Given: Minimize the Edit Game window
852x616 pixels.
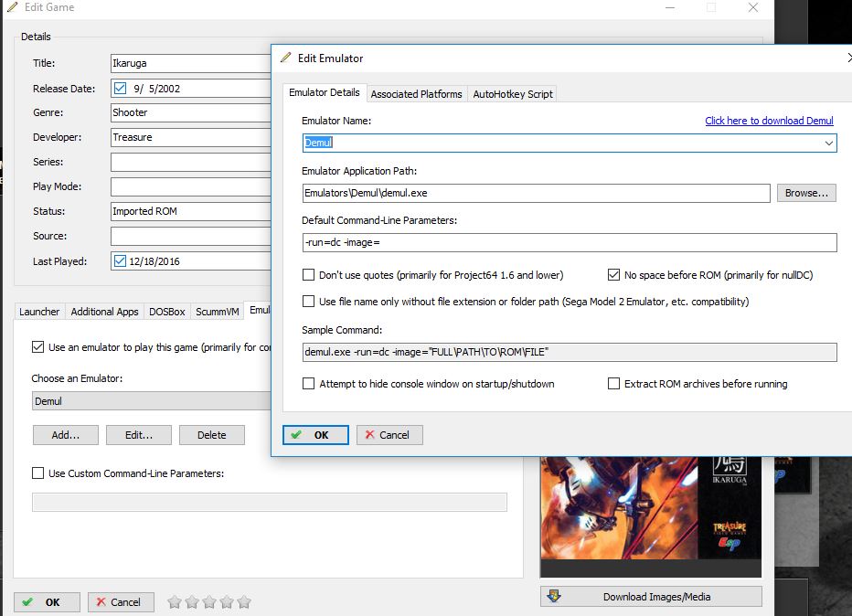Looking at the screenshot, I should 670,7.
